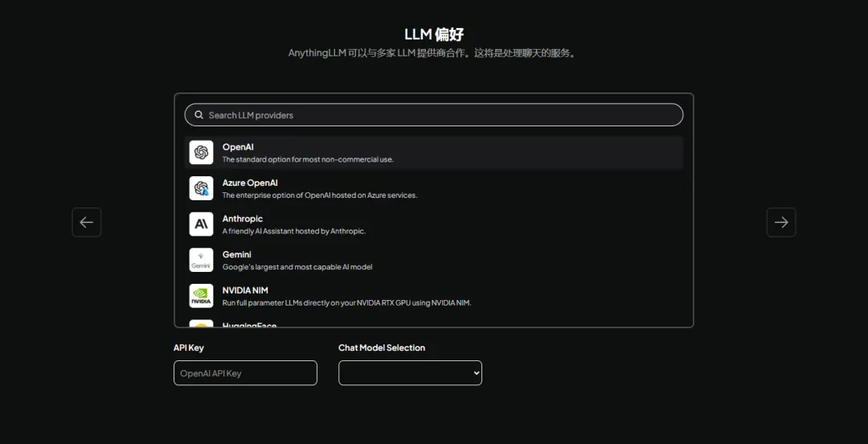Click the Gemini logo icon

[201, 260]
